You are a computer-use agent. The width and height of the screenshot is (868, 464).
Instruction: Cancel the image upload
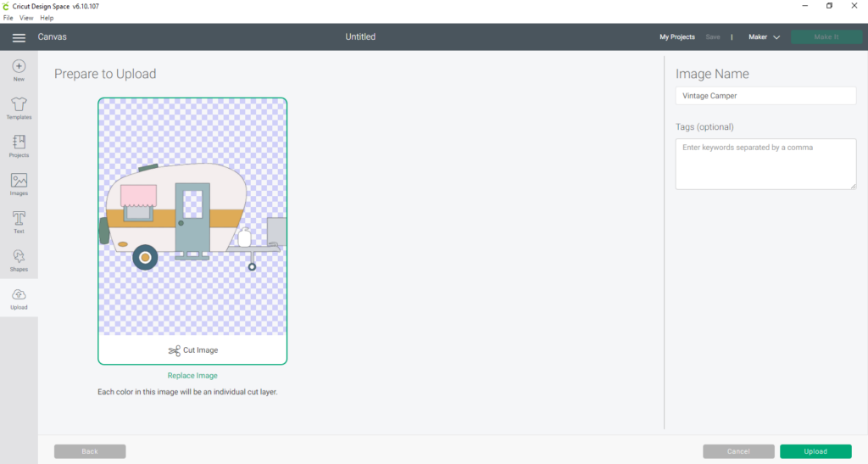(738, 451)
